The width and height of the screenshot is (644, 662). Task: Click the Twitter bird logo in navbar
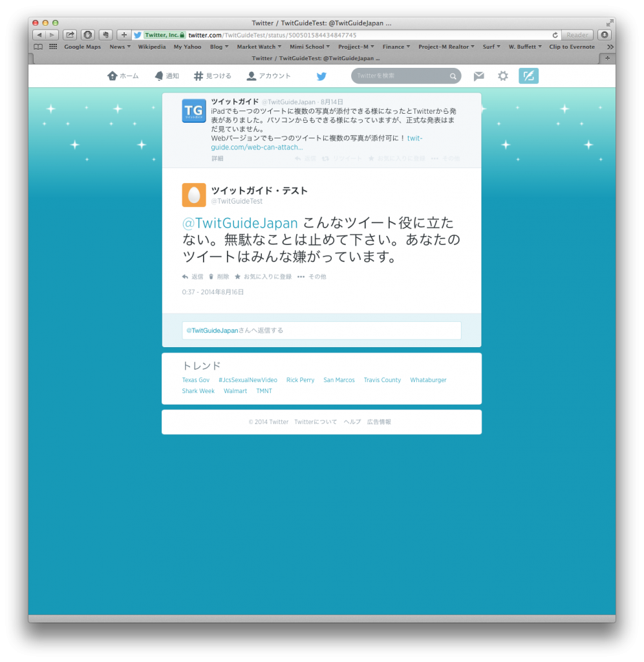[321, 76]
